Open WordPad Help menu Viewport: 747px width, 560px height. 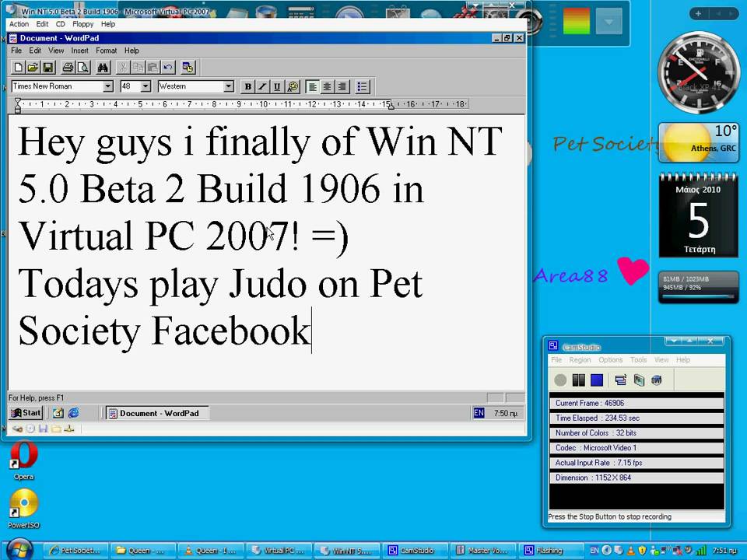[x=132, y=51]
